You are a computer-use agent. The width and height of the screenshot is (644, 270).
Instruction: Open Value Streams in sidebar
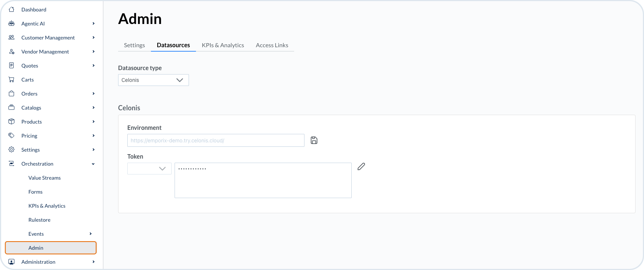pos(45,178)
